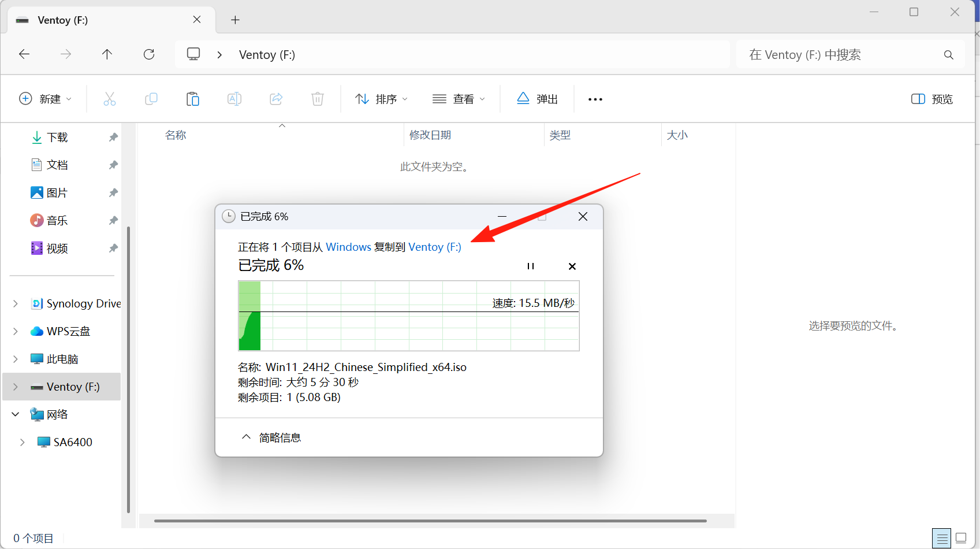Click the Ventoy (F:) destination link in dialog
This screenshot has height=549, width=980.
pos(435,247)
